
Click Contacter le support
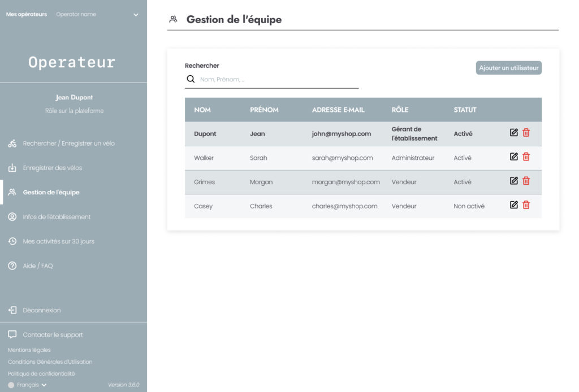click(x=53, y=335)
